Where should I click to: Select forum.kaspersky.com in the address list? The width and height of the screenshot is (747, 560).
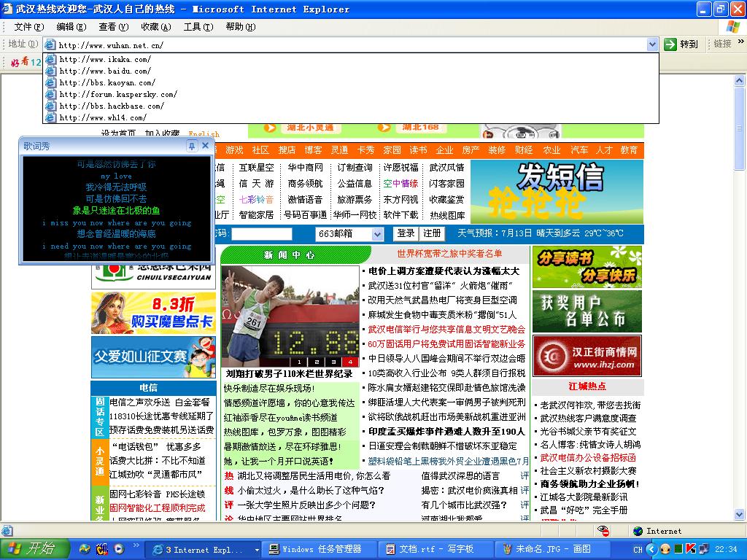[117, 94]
